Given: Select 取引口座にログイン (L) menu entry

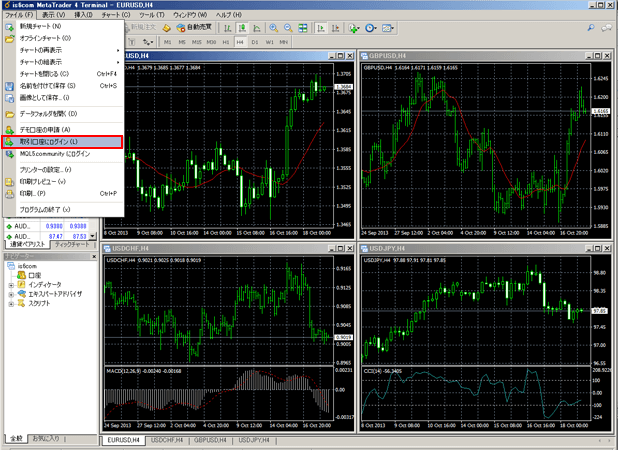Looking at the screenshot, I should pos(62,142).
